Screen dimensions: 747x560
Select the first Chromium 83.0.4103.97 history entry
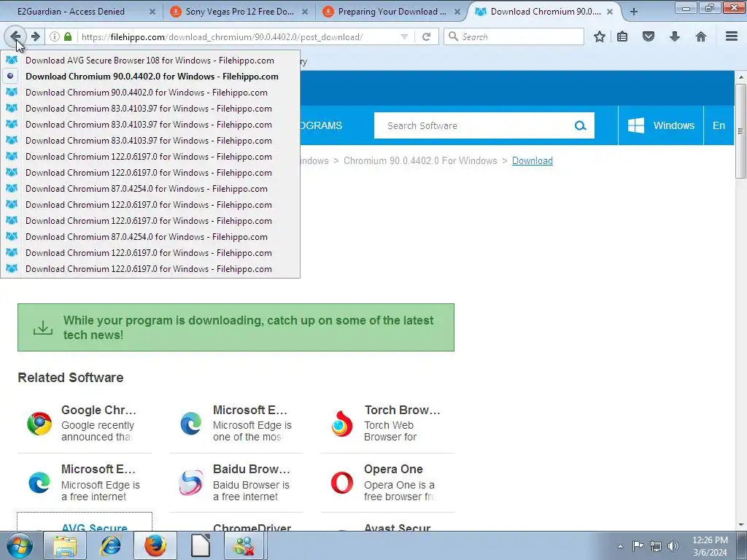150,109
